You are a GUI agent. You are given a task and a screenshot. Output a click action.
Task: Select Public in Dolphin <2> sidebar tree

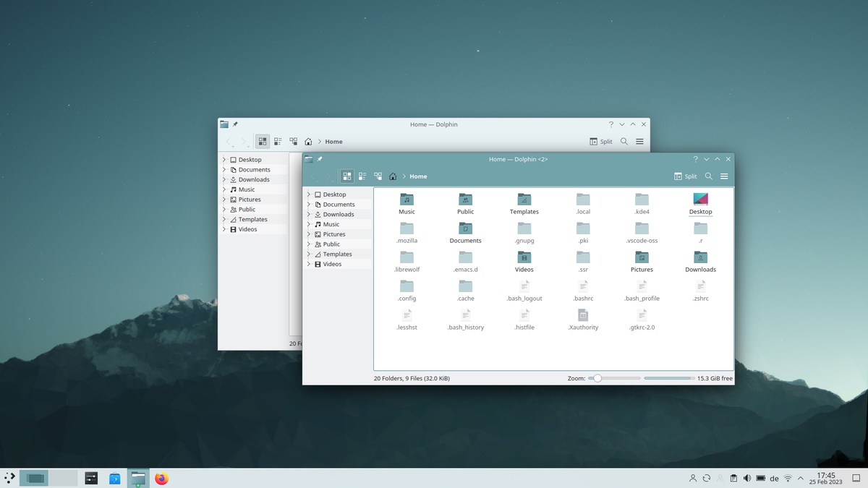(x=331, y=244)
